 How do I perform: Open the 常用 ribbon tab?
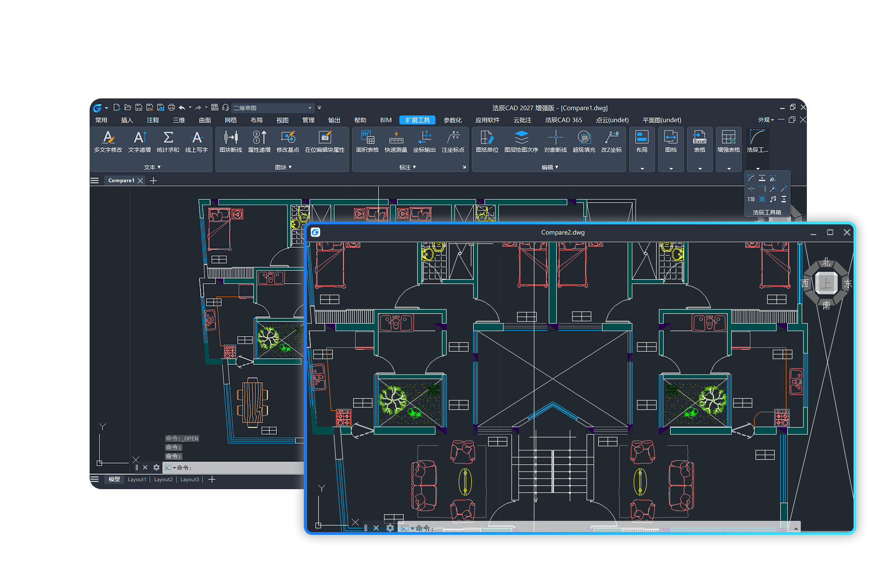(101, 120)
